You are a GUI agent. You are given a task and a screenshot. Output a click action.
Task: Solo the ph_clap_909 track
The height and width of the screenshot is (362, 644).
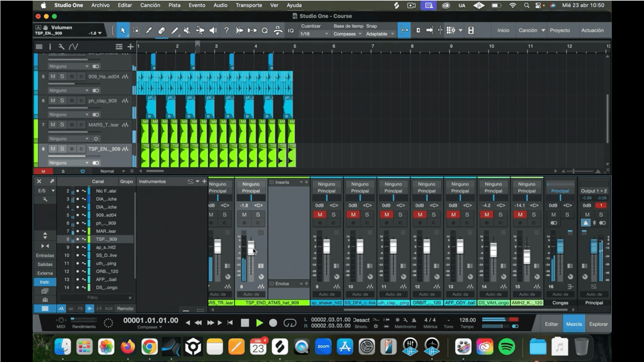62,100
